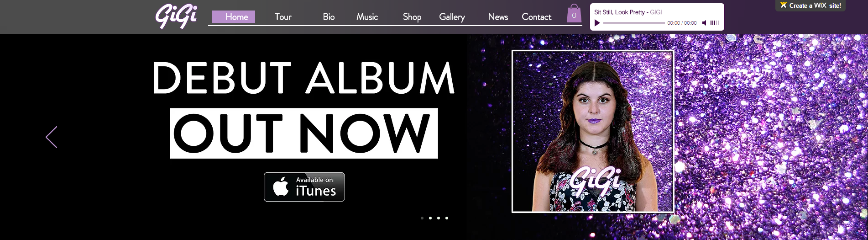Select the third slideshow dot
Image resolution: width=868 pixels, height=240 pixels.
439,218
